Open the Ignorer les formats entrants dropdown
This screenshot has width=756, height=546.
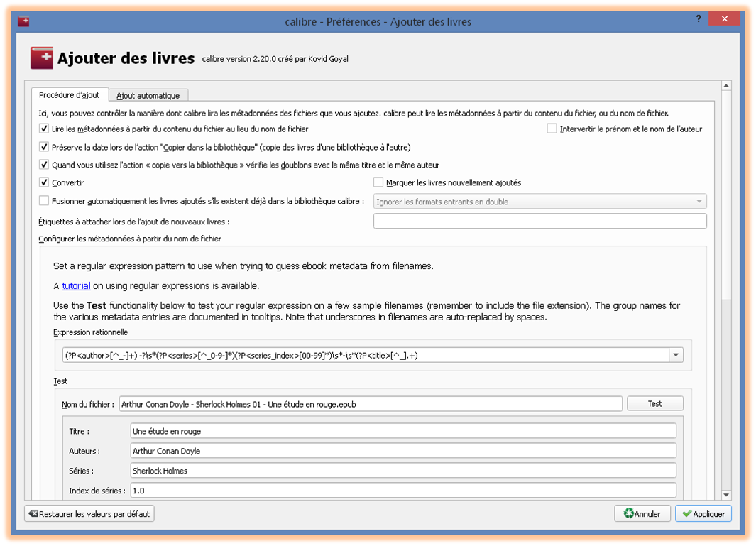tap(540, 202)
